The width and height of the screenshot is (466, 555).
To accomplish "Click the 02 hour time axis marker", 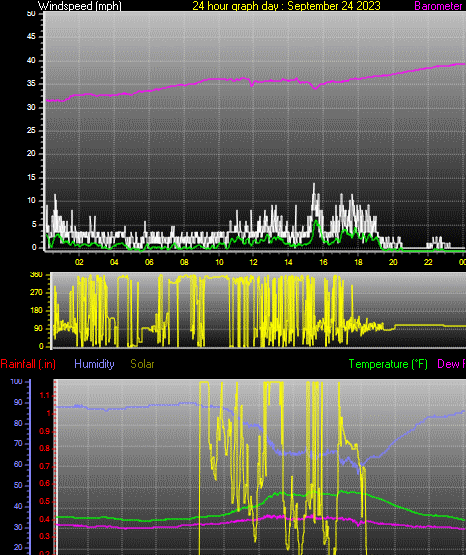I will (x=79, y=262).
